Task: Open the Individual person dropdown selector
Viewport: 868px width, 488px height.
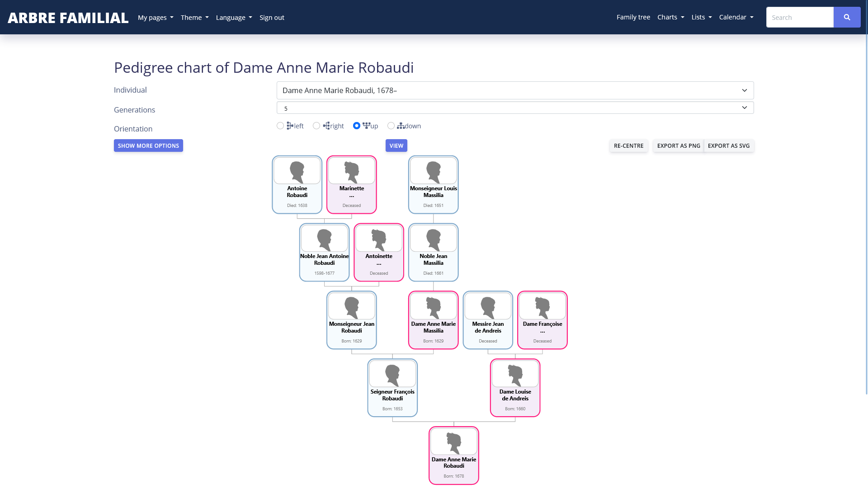Action: click(515, 90)
